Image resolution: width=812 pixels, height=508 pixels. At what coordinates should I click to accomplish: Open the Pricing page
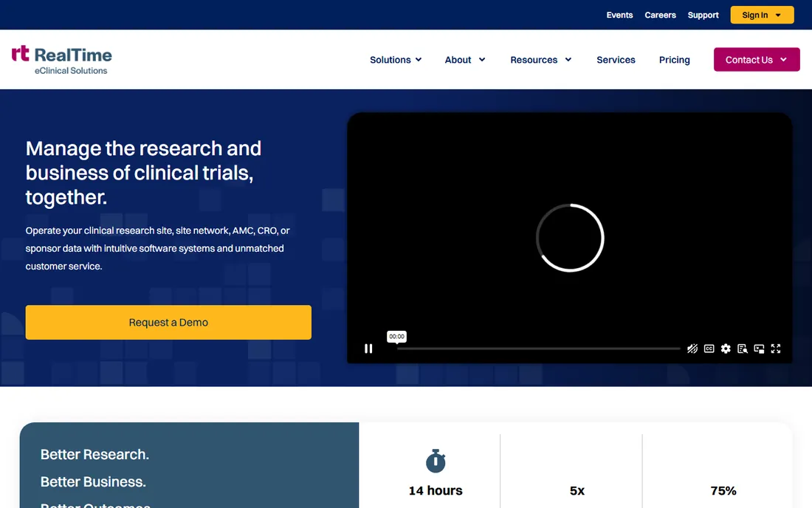(674, 60)
